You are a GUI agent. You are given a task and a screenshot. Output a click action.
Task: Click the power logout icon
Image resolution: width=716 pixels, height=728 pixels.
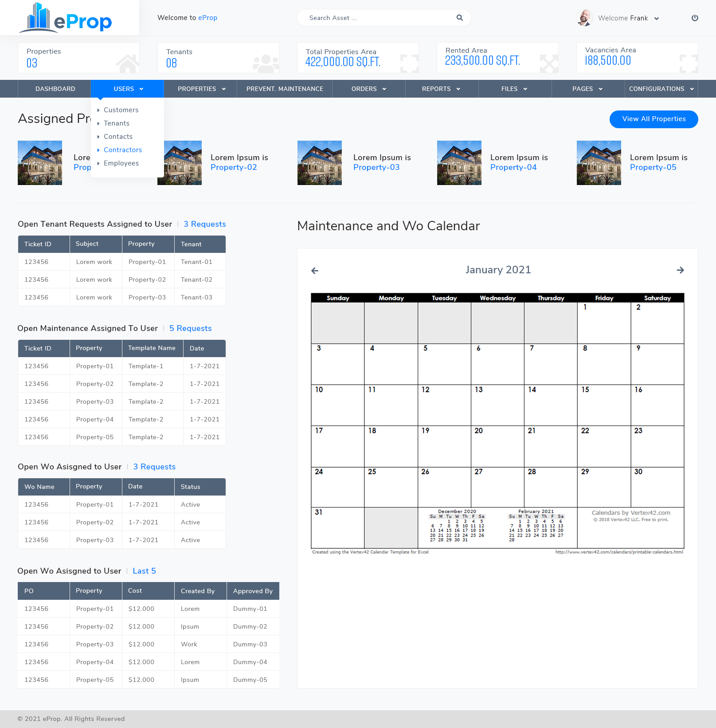pyautogui.click(x=695, y=18)
